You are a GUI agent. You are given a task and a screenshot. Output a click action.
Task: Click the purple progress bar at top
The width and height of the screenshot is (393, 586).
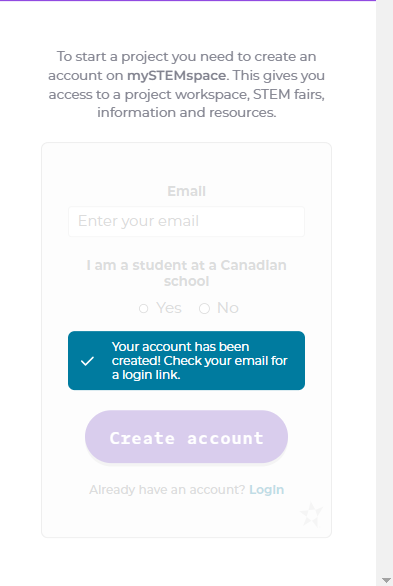[188, 0]
